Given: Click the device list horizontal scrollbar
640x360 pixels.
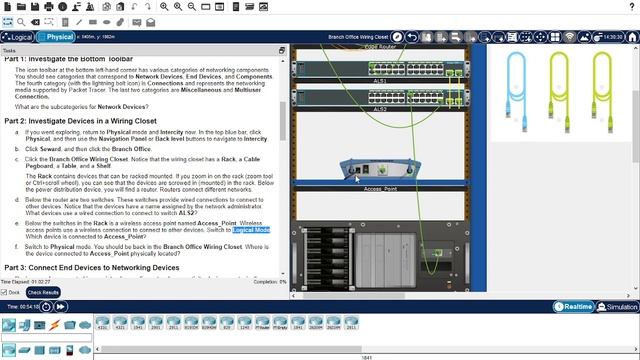Looking at the screenshot, I should coord(231,349).
